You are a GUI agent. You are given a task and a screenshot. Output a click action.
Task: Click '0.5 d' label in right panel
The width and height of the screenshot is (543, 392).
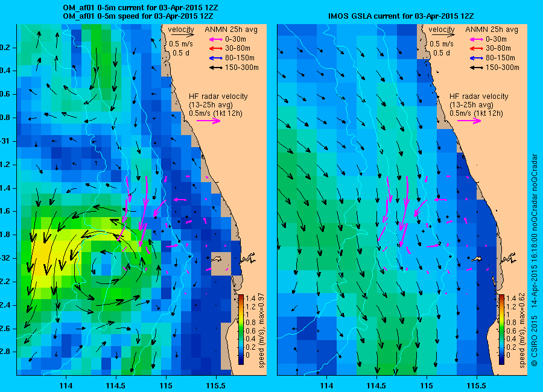pyautogui.click(x=442, y=53)
